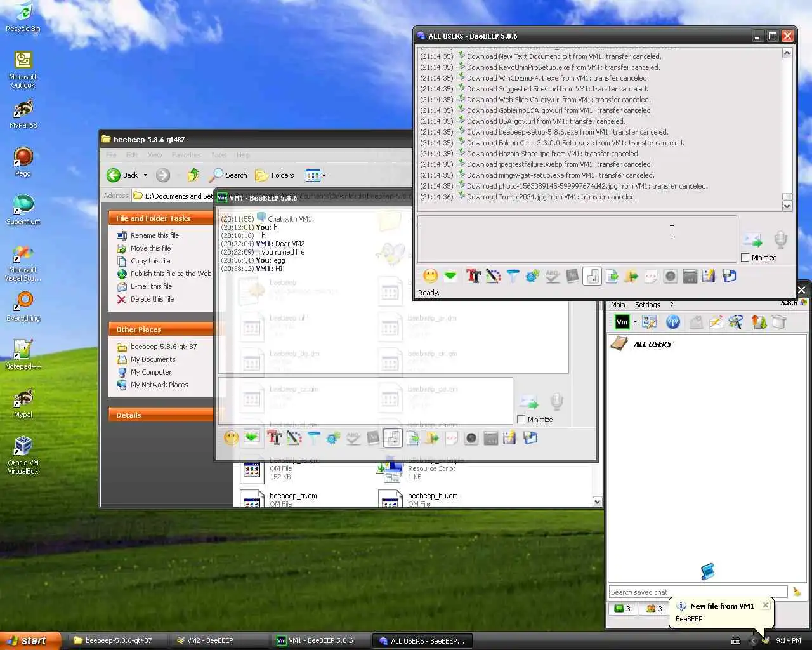The height and width of the screenshot is (650, 812).
Task: Select beebeep_hu.qm file in Explorer
Action: 418,498
